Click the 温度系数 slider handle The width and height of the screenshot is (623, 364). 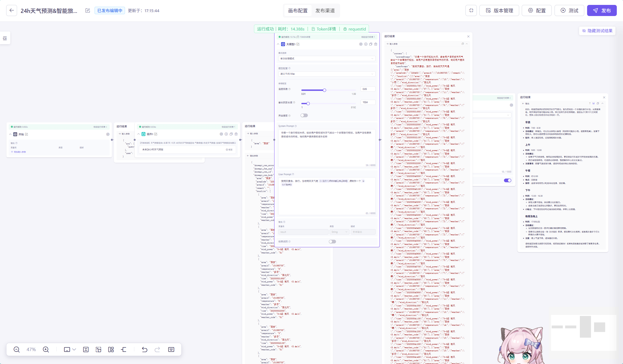point(324,90)
